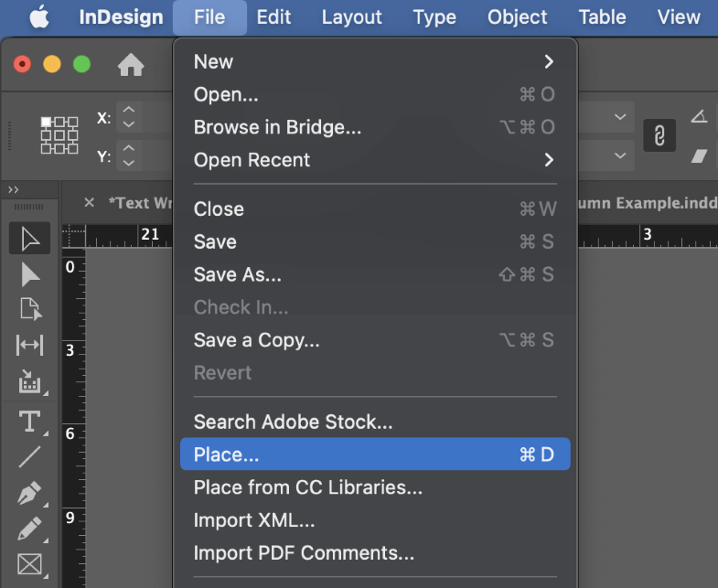Click the rotation angle icon
The height and width of the screenshot is (588, 718).
[699, 116]
